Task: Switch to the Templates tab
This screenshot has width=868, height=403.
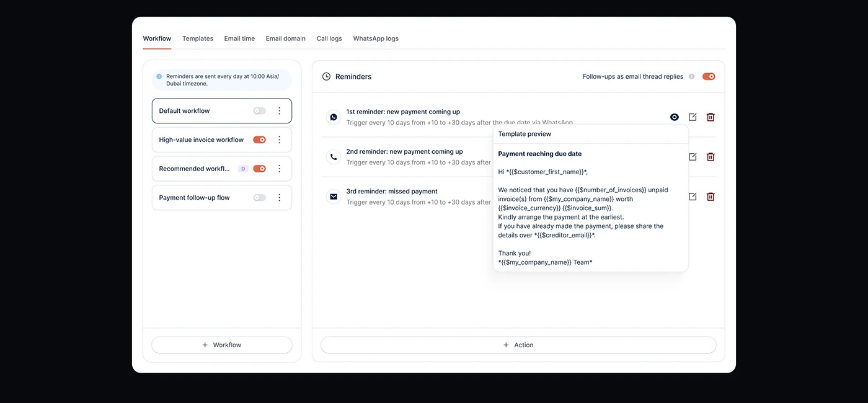Action: tap(198, 38)
